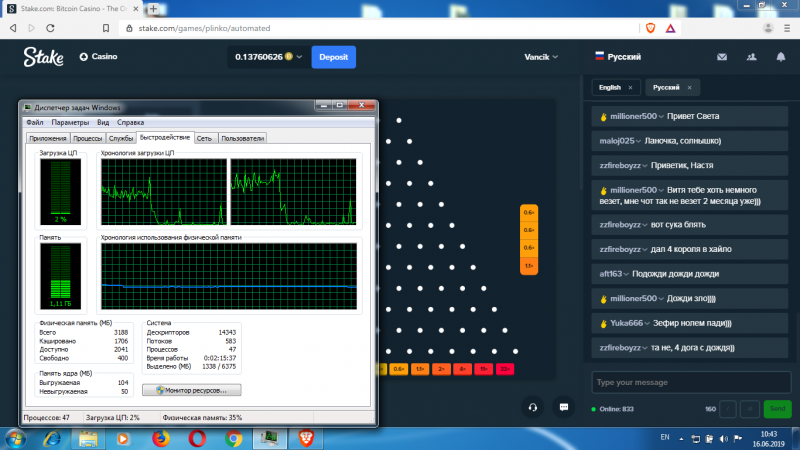Launch Internet Explorer from taskbar
Viewport: 800px width, 450px height.
(52, 439)
